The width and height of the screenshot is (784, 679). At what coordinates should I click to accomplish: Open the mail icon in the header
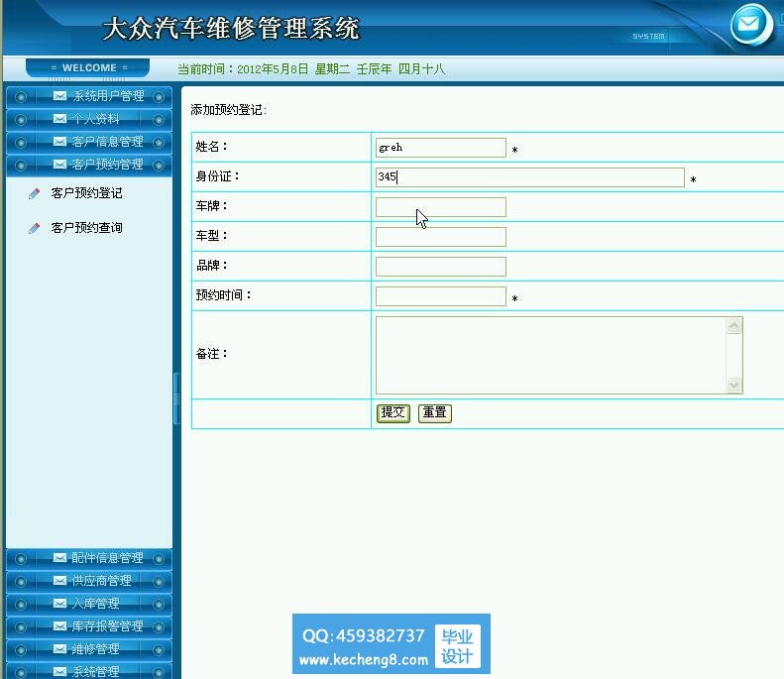click(x=750, y=25)
